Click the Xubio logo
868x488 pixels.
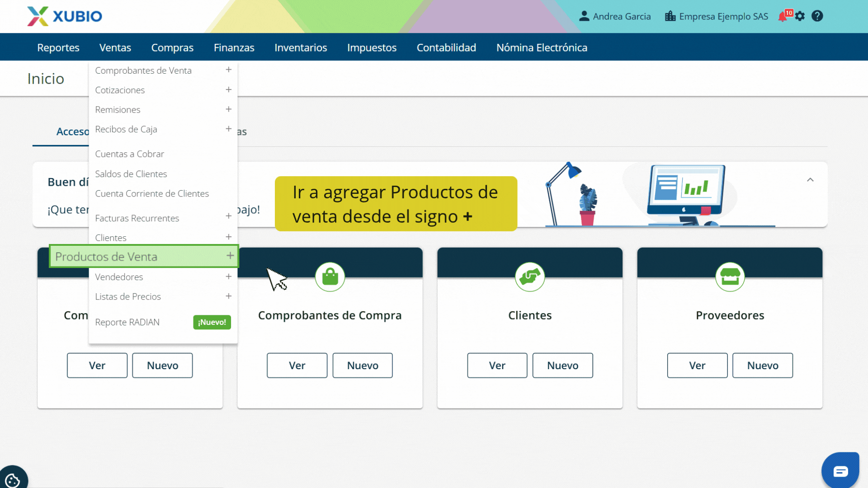tap(65, 16)
